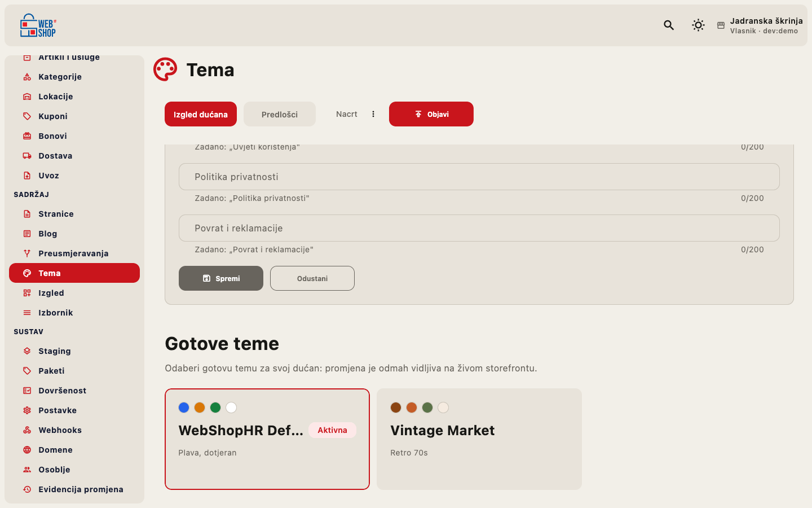Image resolution: width=812 pixels, height=508 pixels.
Task: Click the Uvoz import icon
Action: pos(27,176)
